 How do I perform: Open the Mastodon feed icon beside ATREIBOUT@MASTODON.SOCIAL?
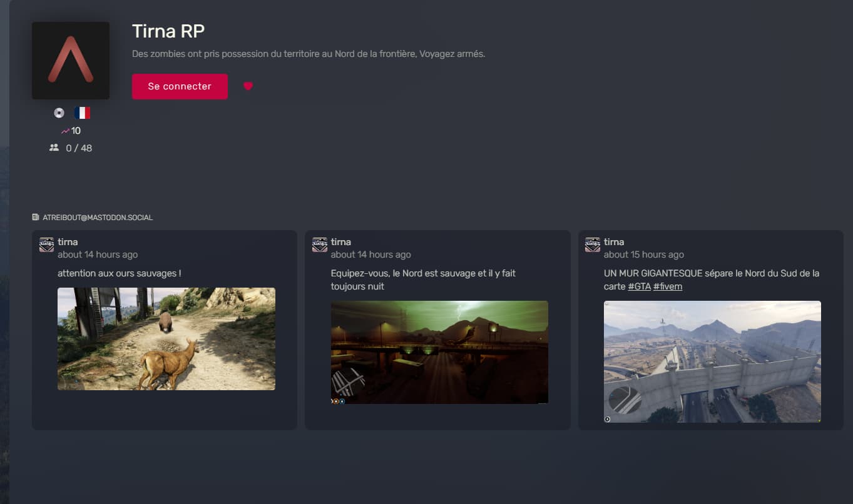pos(36,216)
